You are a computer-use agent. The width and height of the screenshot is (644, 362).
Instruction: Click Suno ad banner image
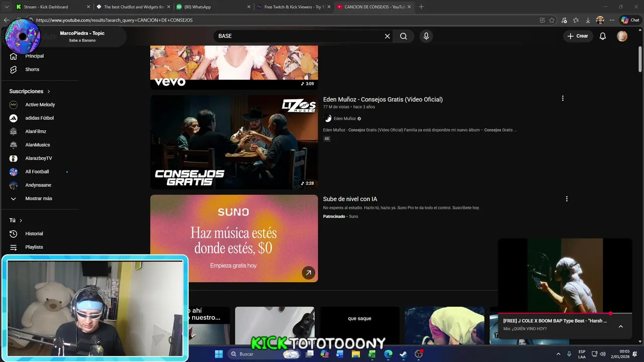click(234, 238)
